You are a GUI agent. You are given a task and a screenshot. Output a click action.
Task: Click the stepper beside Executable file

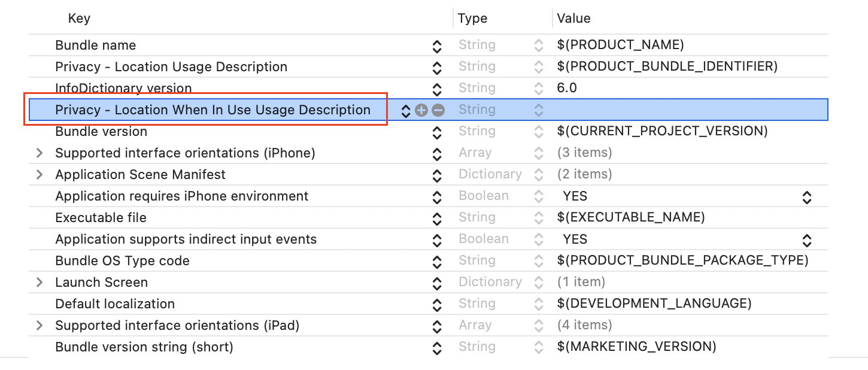click(436, 217)
